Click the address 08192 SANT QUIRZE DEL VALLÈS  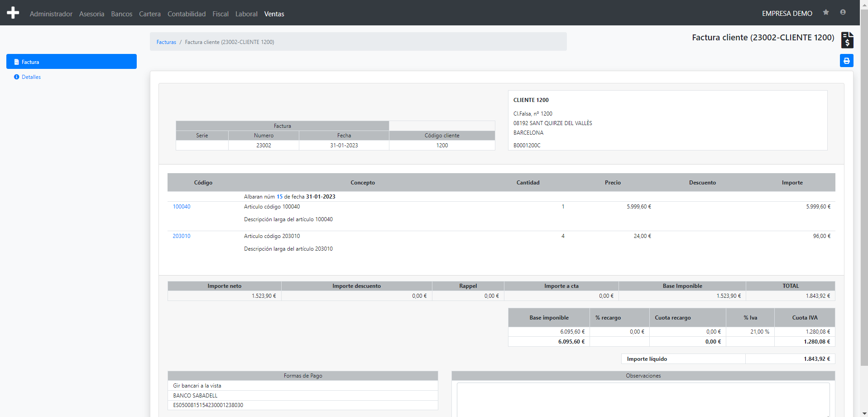pyautogui.click(x=552, y=123)
